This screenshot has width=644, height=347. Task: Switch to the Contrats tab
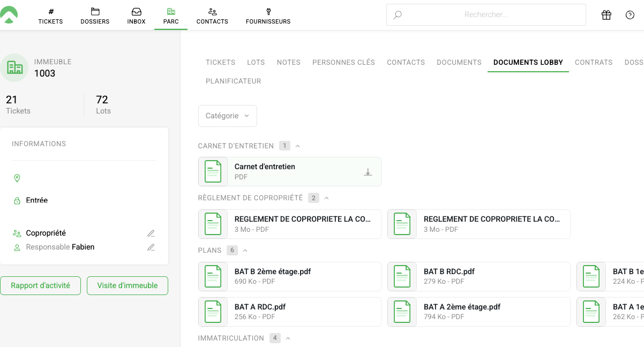593,62
